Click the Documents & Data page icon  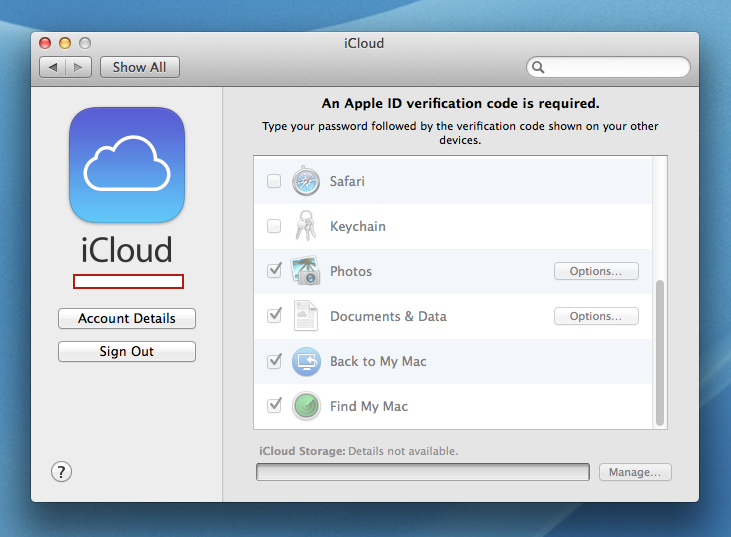click(306, 316)
